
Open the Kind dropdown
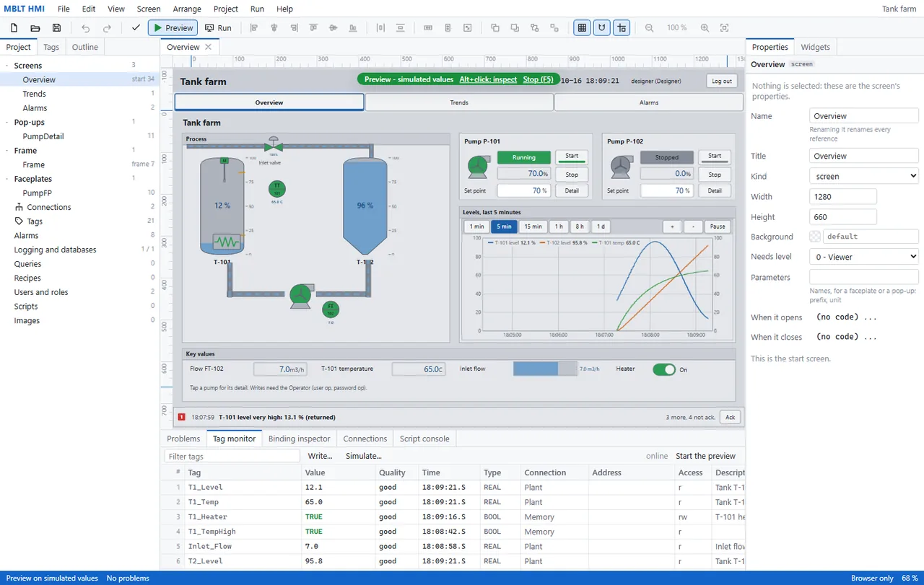[x=864, y=176]
